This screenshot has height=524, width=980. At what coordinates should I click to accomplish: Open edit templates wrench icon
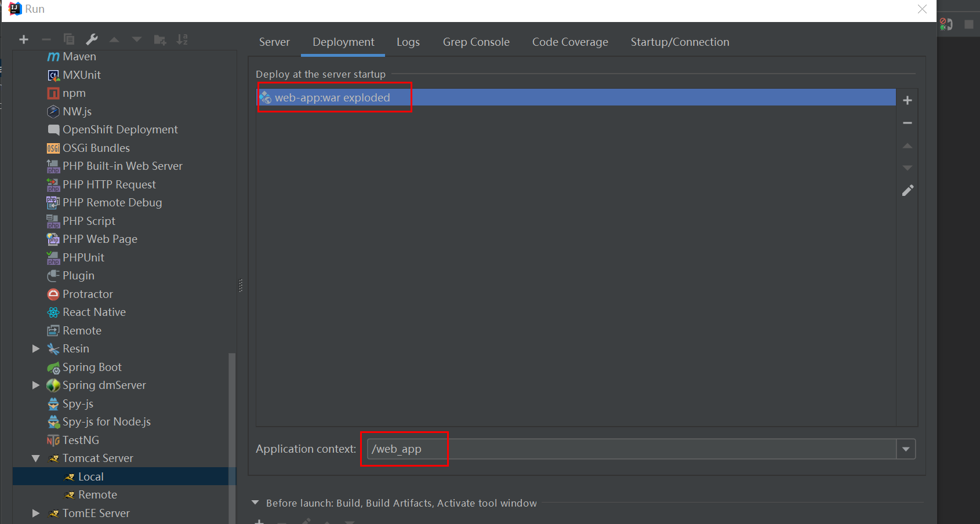92,39
